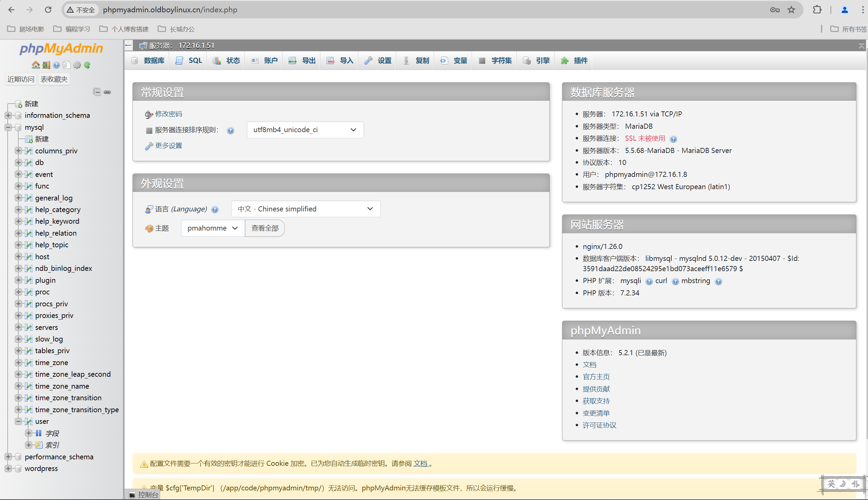Expand performance_schema database node
The width and height of the screenshot is (868, 500).
8,457
